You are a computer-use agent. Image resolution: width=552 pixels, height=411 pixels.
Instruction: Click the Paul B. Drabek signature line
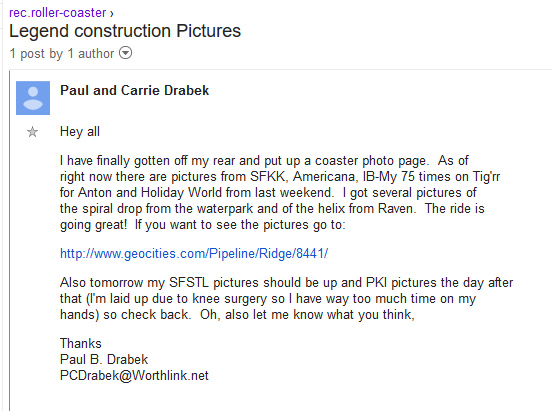[x=104, y=359]
